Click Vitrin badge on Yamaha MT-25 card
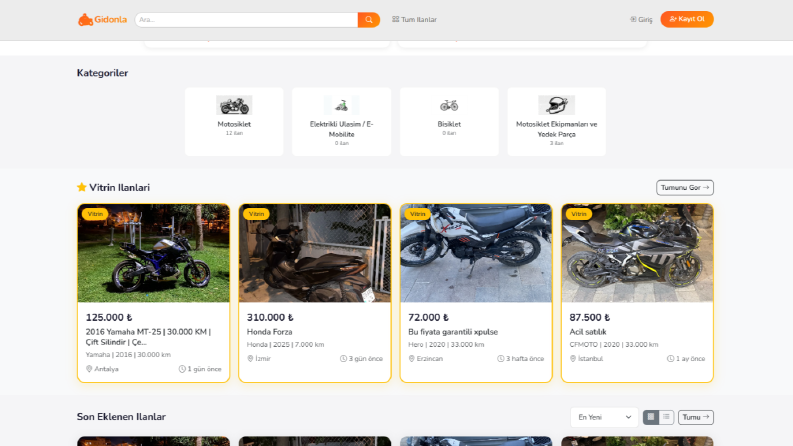 [95, 214]
